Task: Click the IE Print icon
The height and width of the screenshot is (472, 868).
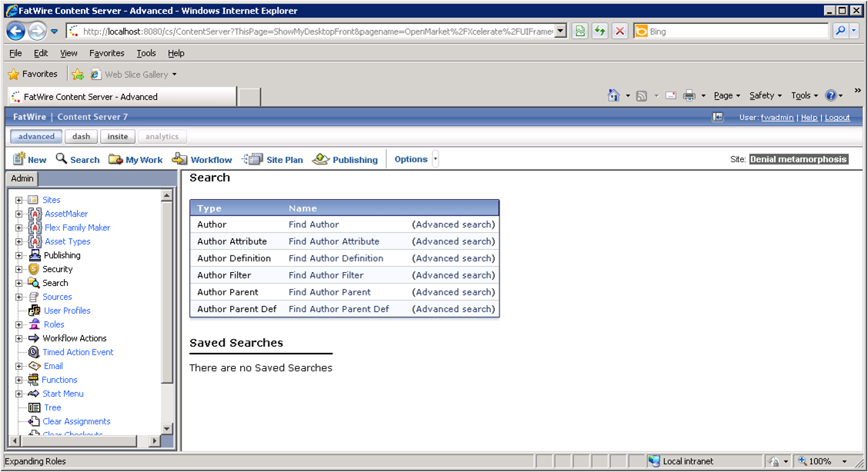Action: pyautogui.click(x=689, y=95)
